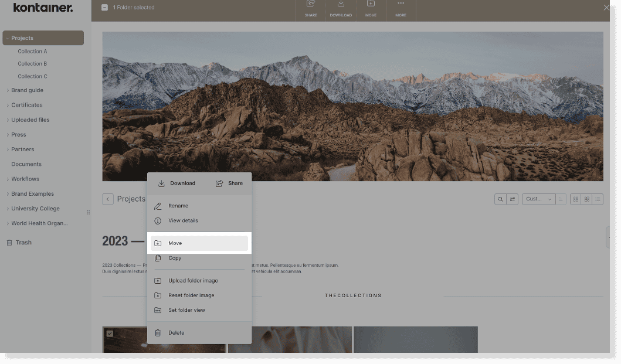Select the Download icon in the top toolbar
The height and width of the screenshot is (364, 621).
(x=340, y=7)
